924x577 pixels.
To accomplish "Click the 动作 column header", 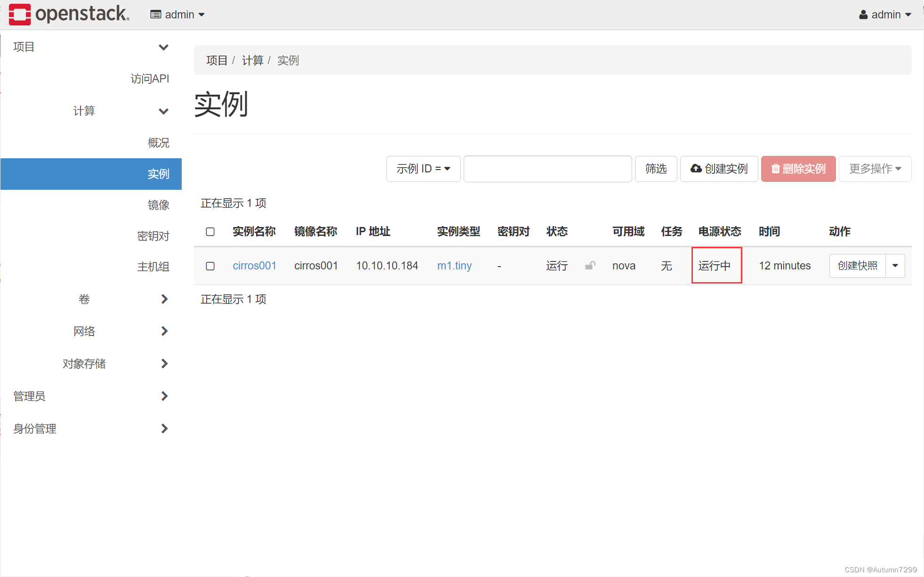I will tap(840, 231).
